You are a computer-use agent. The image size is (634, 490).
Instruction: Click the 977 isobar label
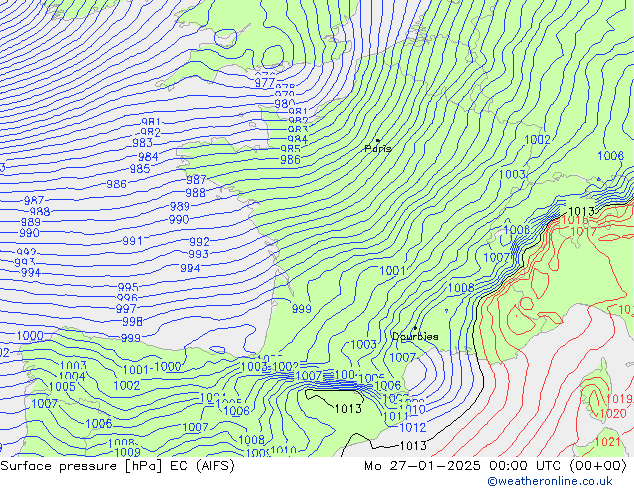coord(265,83)
